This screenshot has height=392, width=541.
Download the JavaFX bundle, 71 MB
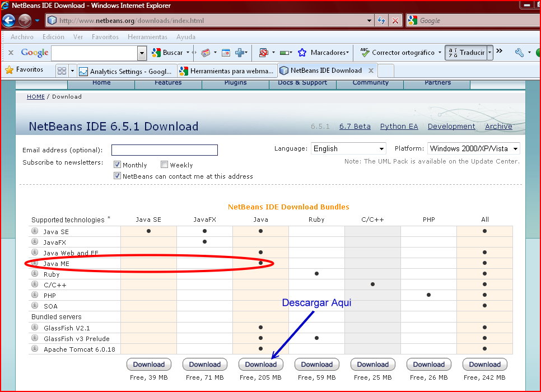(x=205, y=365)
